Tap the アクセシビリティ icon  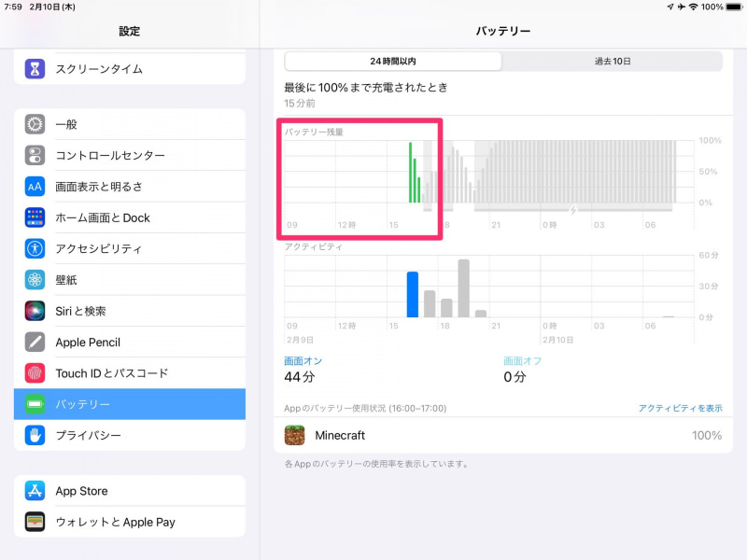35,248
